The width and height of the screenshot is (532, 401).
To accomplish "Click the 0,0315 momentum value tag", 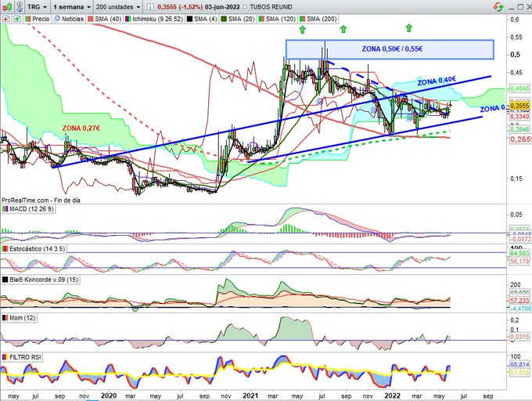I will 519,337.
